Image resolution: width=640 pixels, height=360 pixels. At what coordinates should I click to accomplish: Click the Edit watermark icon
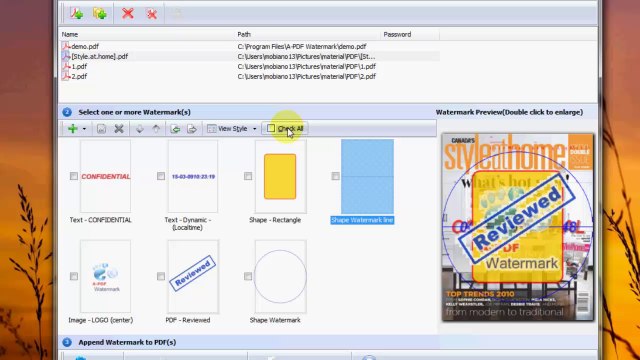point(101,129)
